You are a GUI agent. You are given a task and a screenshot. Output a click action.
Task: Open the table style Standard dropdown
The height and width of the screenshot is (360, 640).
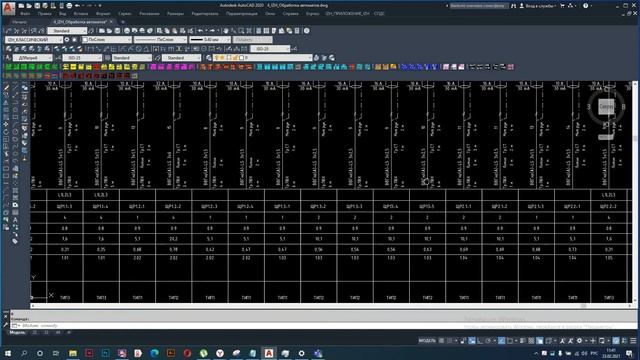click(131, 58)
